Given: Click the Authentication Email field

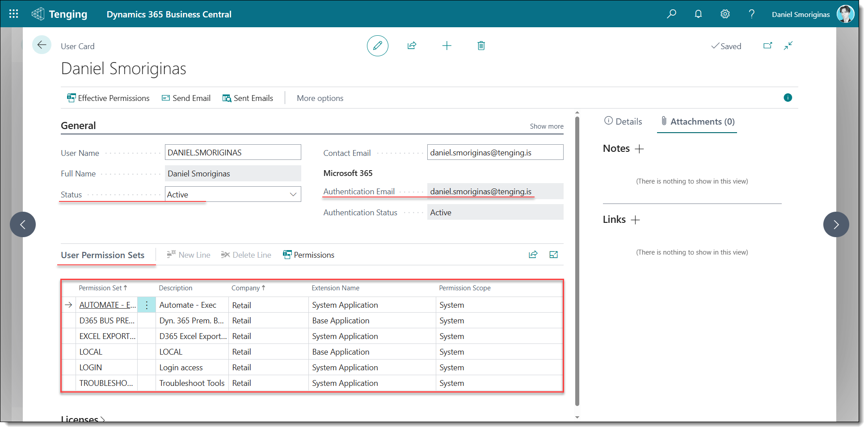Looking at the screenshot, I should point(495,191).
